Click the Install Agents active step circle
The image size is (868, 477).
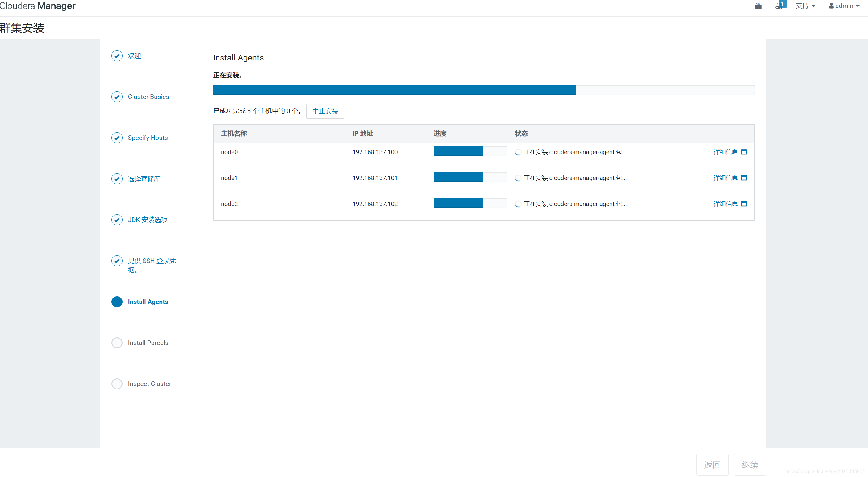coord(117,302)
